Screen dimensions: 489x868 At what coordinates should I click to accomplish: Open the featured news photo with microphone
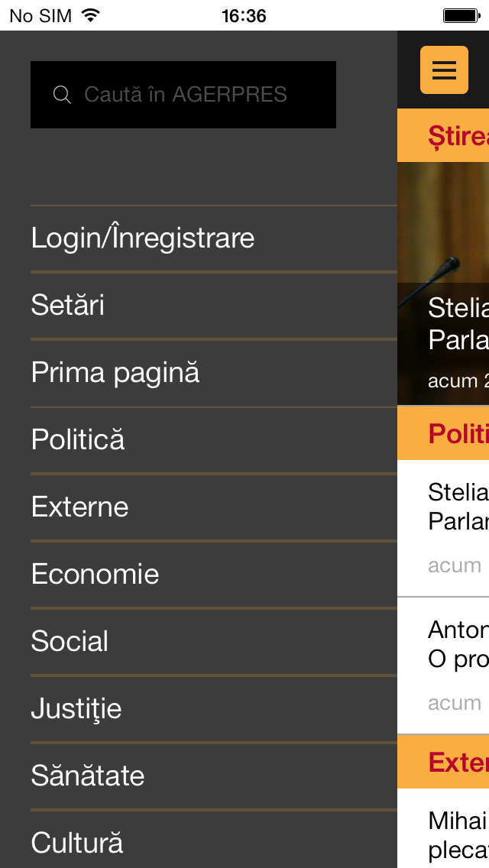pos(443,283)
